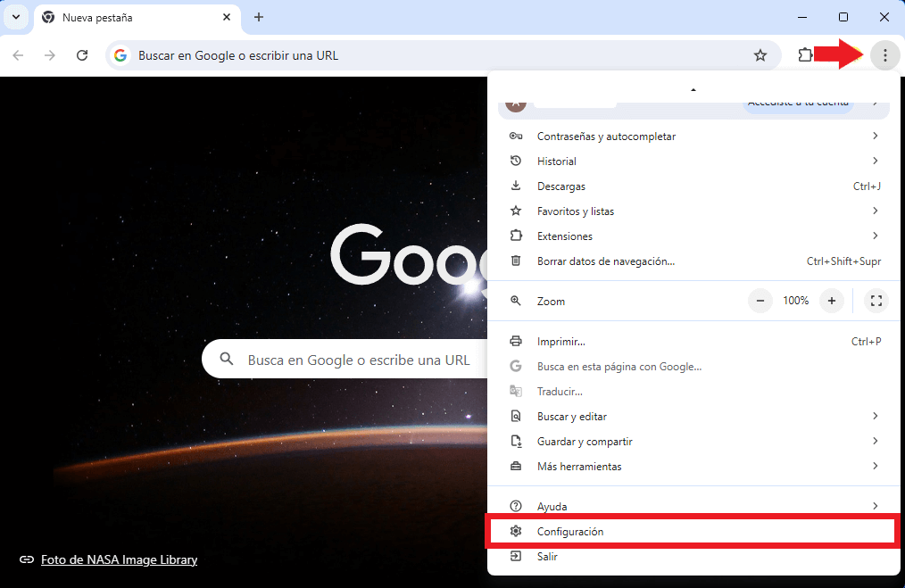Open Favoritos y listas entry
The image size is (905, 588).
pos(693,211)
